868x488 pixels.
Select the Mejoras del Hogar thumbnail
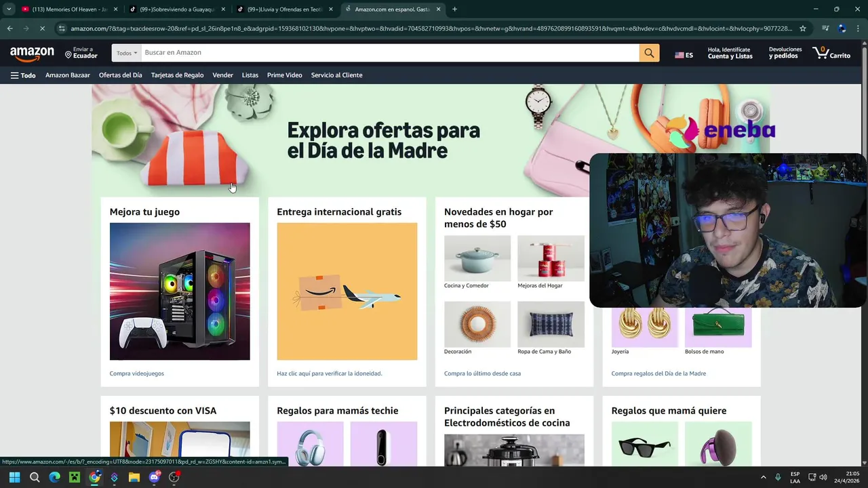pyautogui.click(x=551, y=258)
